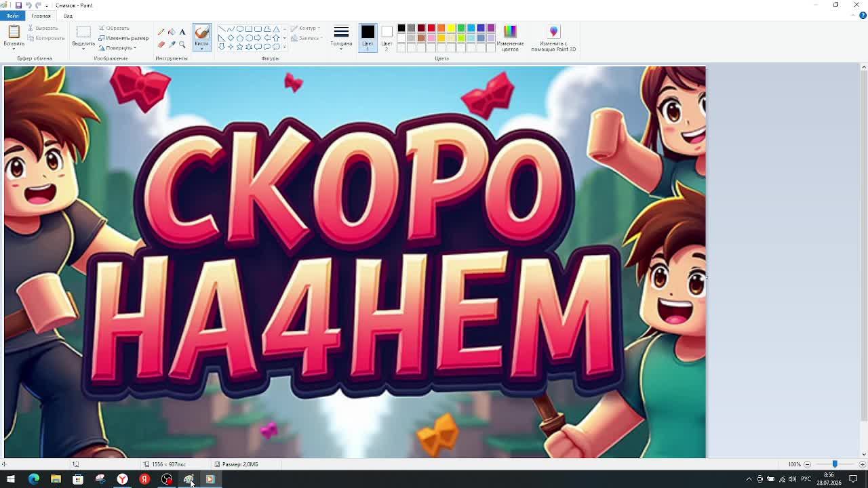Open the Толщина line thickness dropdown
The height and width of the screenshot is (488, 868).
tap(341, 37)
